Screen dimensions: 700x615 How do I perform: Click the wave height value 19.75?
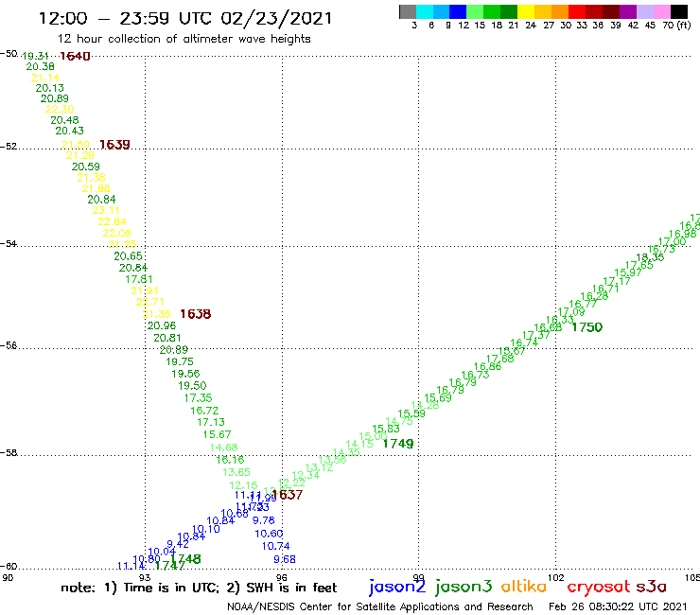pos(180,361)
